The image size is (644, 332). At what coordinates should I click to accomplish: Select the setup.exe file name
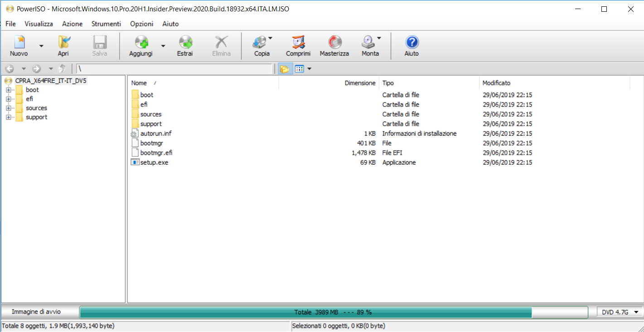pyautogui.click(x=154, y=162)
